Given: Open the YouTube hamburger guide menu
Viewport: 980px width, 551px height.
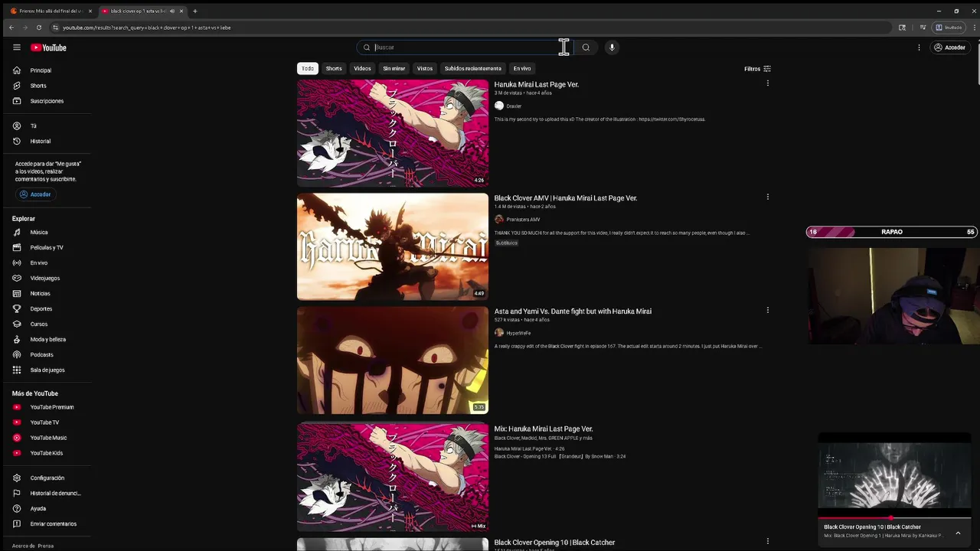Looking at the screenshot, I should pos(17,47).
